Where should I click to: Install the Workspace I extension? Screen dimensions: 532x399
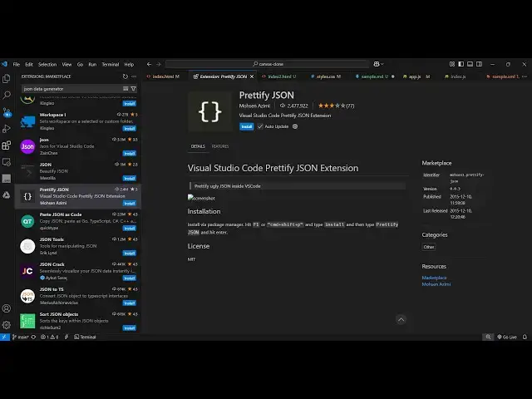[130, 129]
